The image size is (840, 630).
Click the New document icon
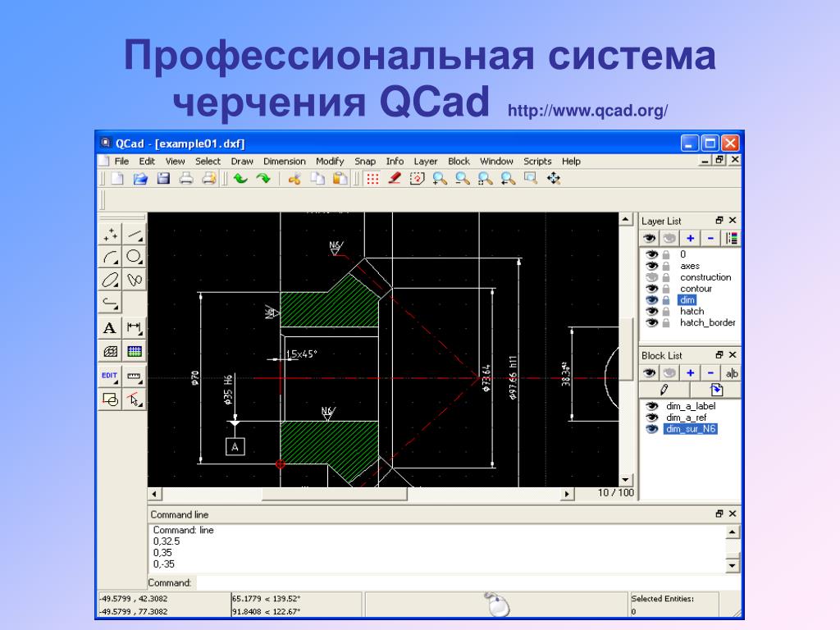click(x=117, y=178)
